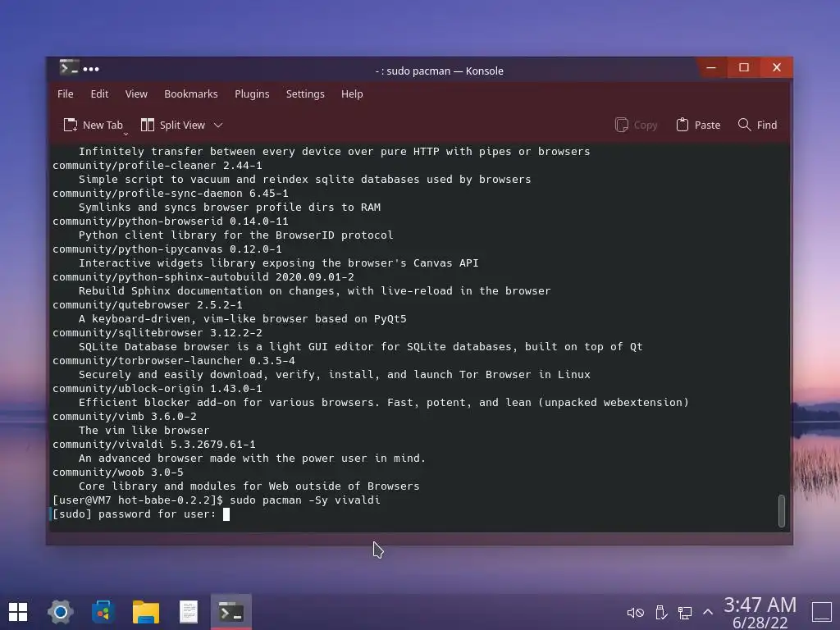Click the 'community/python-ipycanvas 0.12.0-1' line
The image size is (840, 630).
(167, 249)
